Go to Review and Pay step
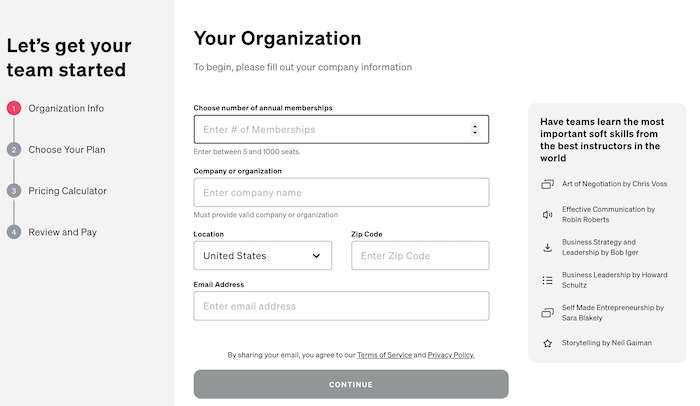The image size is (700, 406). point(62,232)
